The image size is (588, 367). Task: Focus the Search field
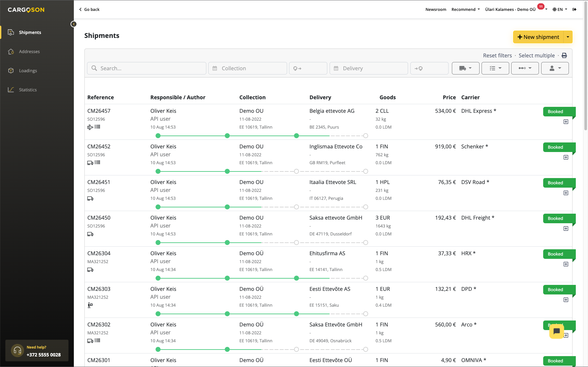(x=147, y=68)
